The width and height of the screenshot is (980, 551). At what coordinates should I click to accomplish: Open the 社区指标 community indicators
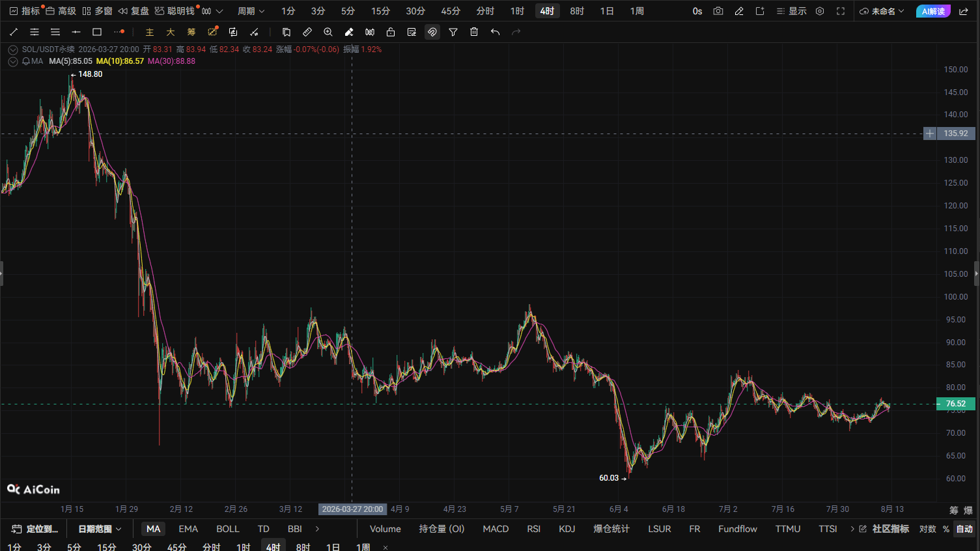pyautogui.click(x=884, y=529)
